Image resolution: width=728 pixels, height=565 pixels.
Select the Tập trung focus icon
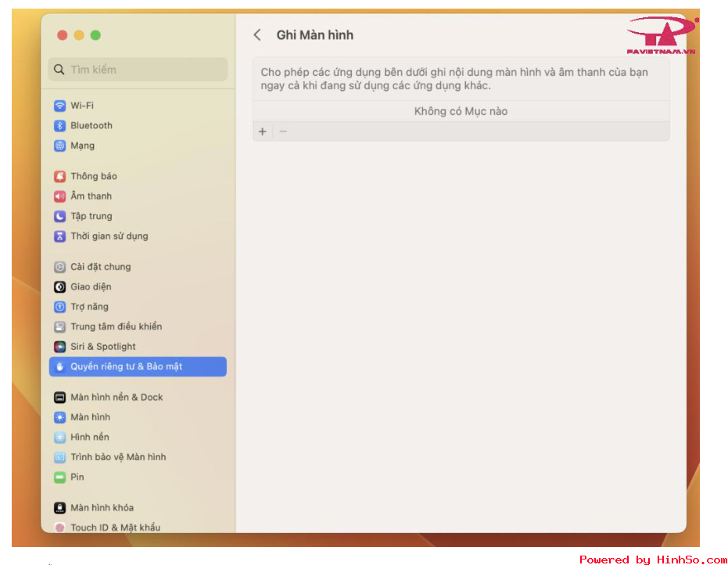click(x=59, y=216)
